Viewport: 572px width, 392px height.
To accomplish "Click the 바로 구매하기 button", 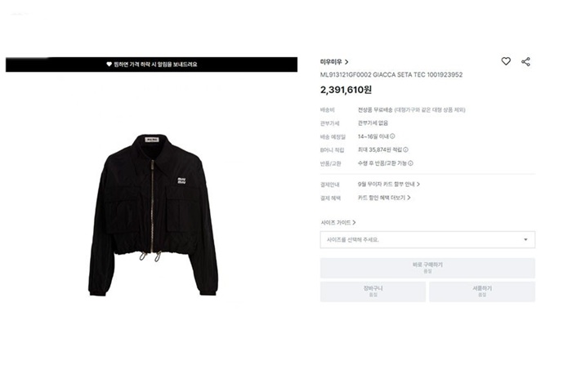I will pos(427,268).
